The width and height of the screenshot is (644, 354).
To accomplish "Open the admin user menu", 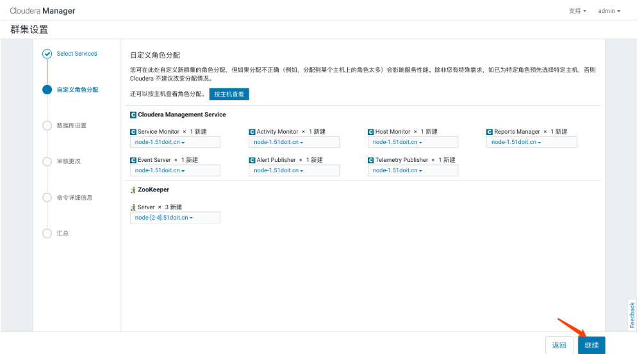I will [x=609, y=11].
